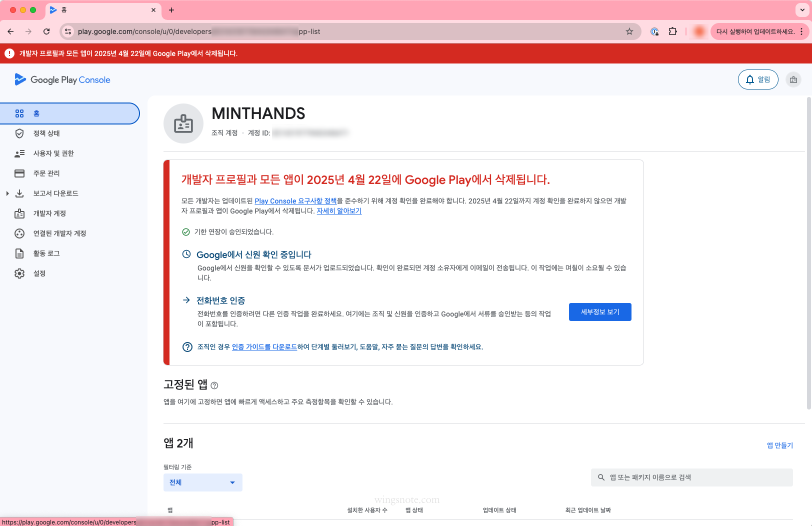Click the 인증 가이드를 다운로드 link
The width and height of the screenshot is (812, 526).
coord(264,347)
